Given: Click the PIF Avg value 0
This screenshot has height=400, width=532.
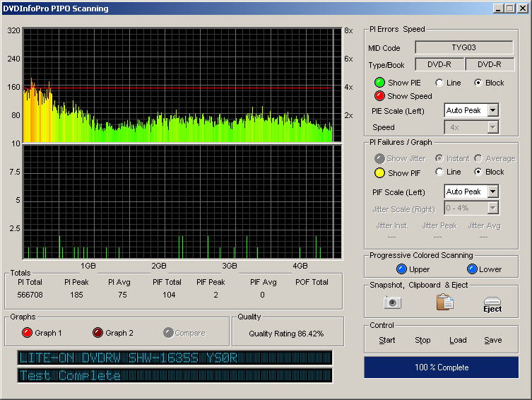Looking at the screenshot, I should click(x=262, y=295).
